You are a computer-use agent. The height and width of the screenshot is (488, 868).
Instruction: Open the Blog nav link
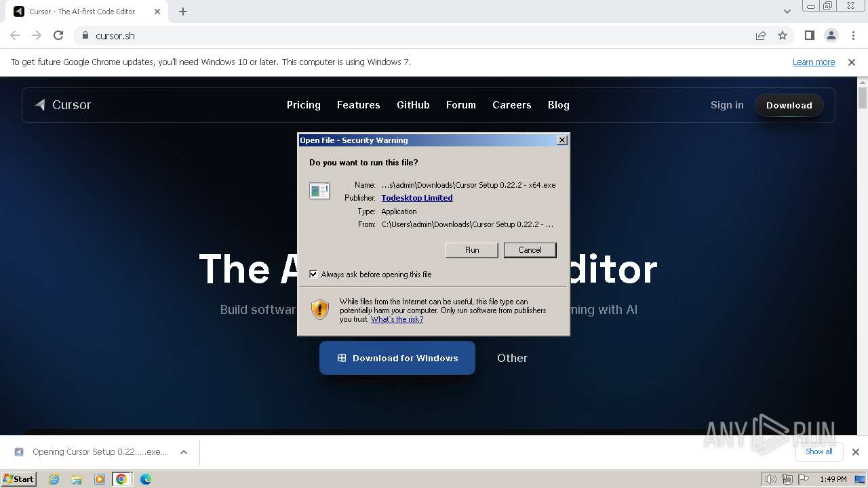point(558,105)
